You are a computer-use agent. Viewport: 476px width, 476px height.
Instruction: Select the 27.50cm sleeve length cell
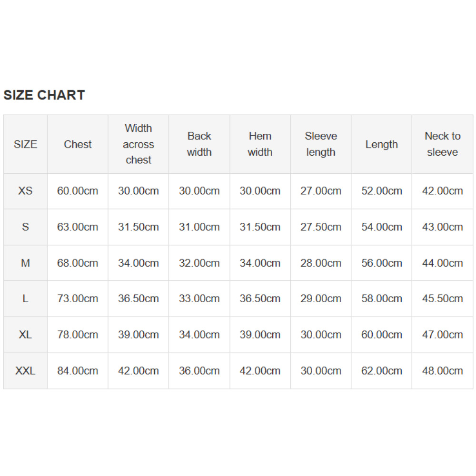[321, 227]
